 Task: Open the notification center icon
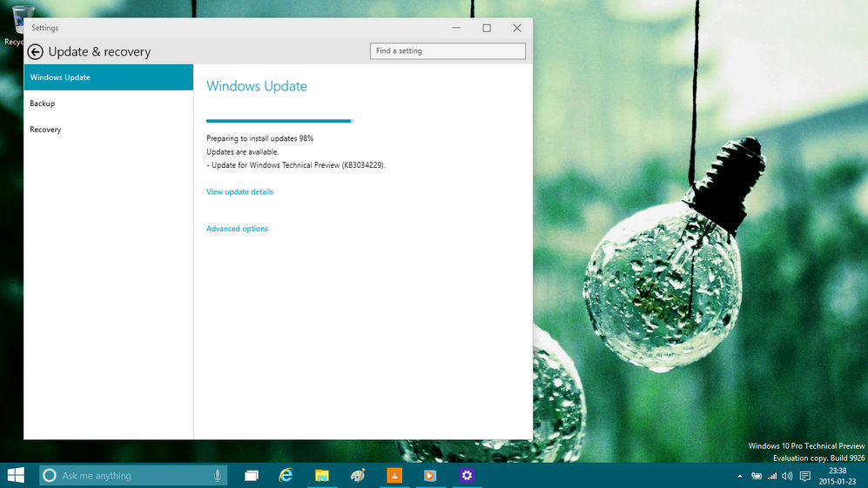point(804,476)
